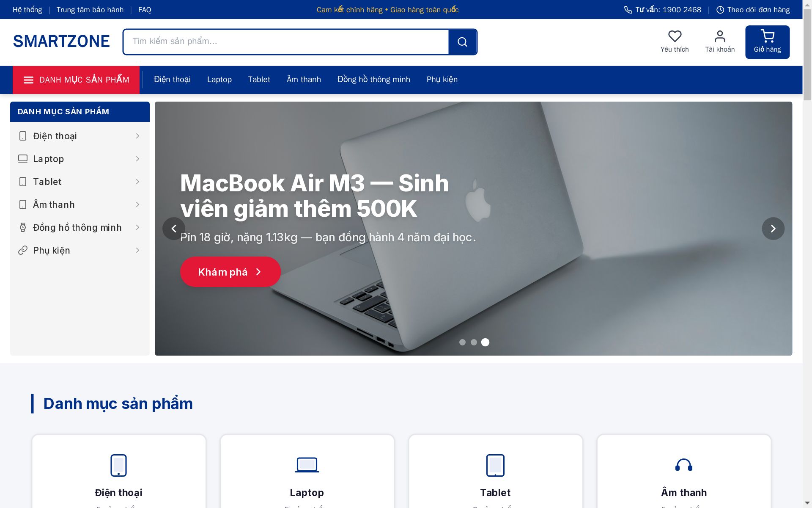Open the red Danh mục sản phẩm menu

76,80
